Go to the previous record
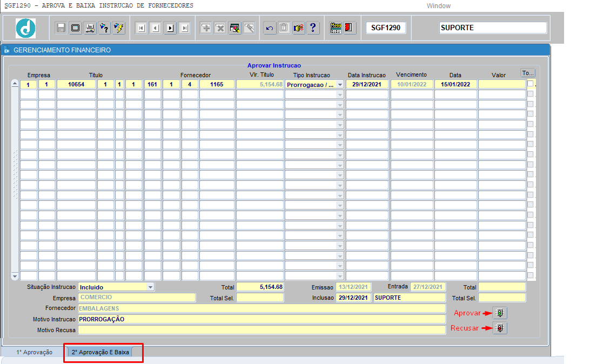Viewport: 590px width, 364px height. [156, 28]
